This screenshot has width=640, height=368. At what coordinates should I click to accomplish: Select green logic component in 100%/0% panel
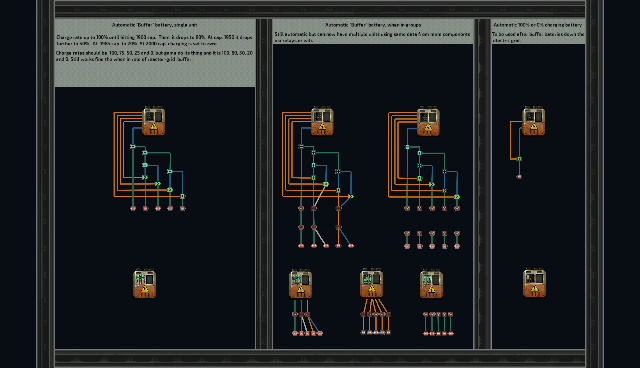pyautogui.click(x=519, y=159)
